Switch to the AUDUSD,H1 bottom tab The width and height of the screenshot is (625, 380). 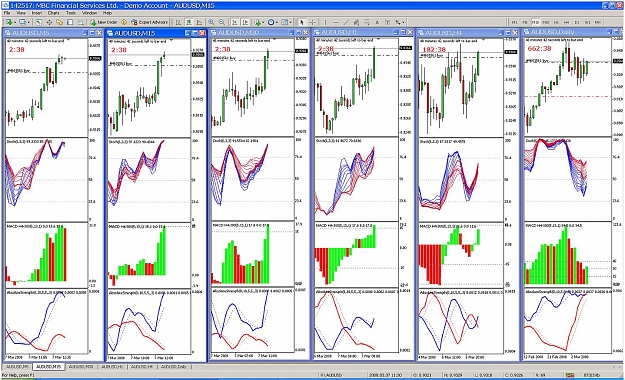112,366
